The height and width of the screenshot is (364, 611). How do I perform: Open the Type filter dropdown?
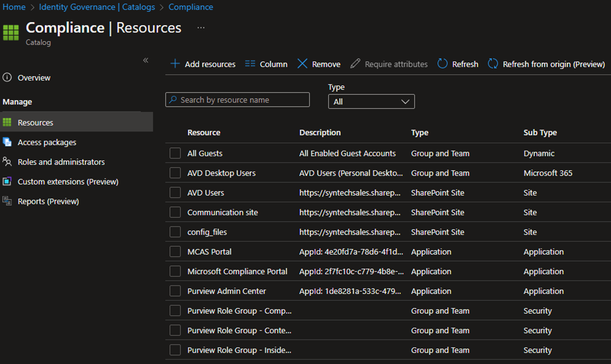371,101
